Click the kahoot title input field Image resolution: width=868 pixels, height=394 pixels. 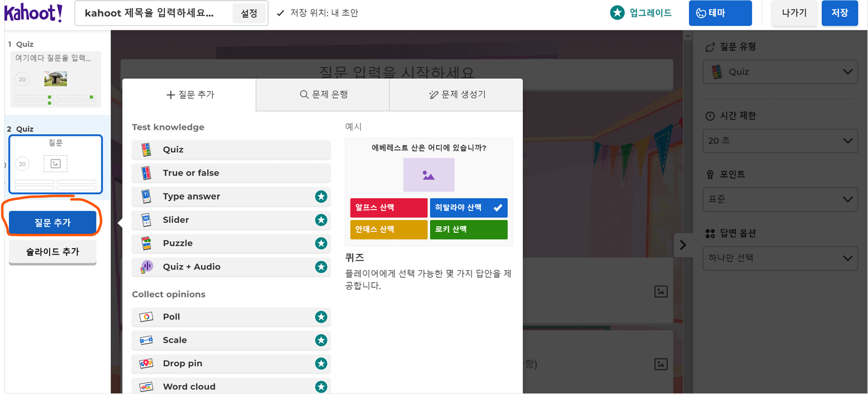click(x=153, y=13)
